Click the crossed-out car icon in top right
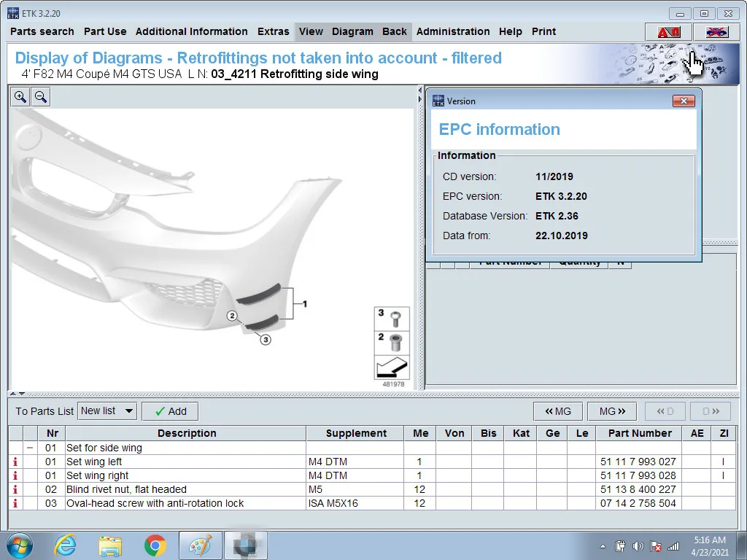This screenshot has width=747, height=560. [x=716, y=32]
